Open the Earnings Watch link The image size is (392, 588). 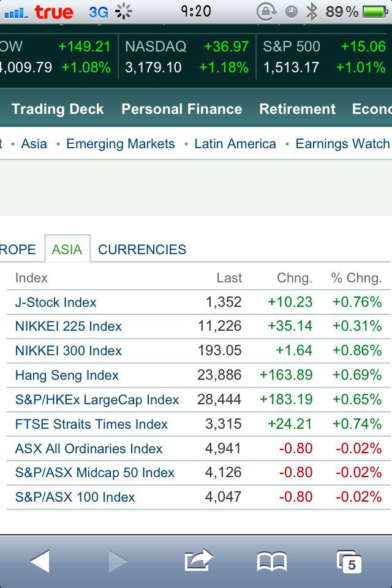pos(342,144)
